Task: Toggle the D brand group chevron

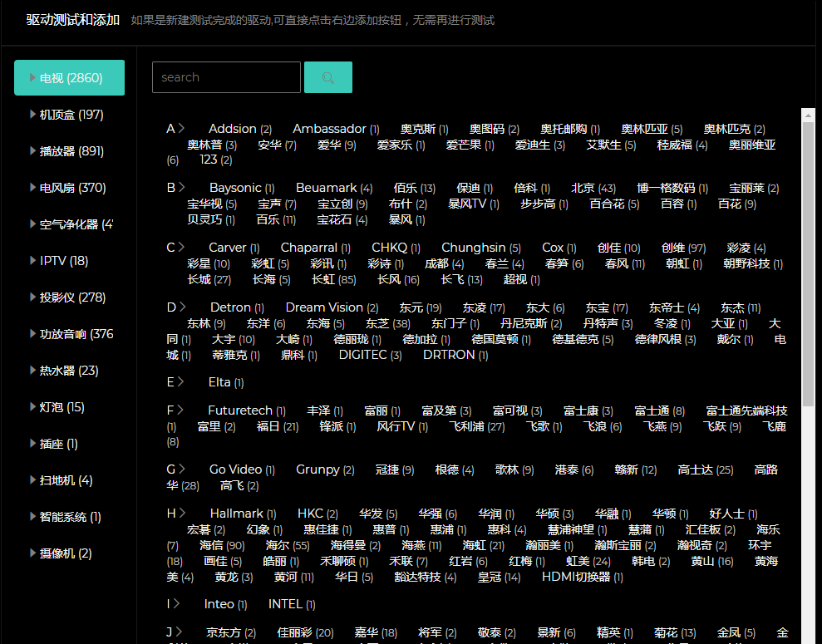Action: point(182,307)
